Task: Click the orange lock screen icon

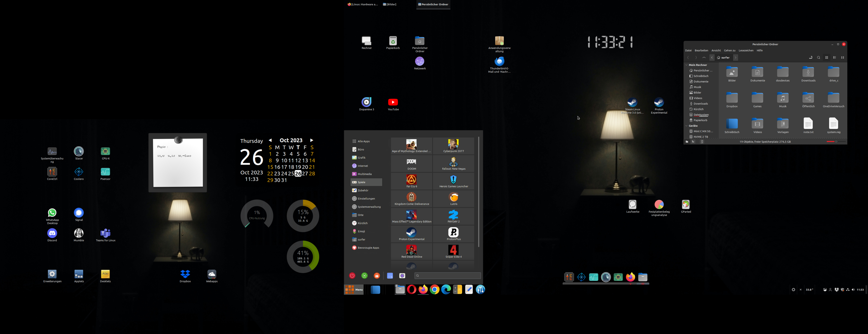Action: pos(377,276)
